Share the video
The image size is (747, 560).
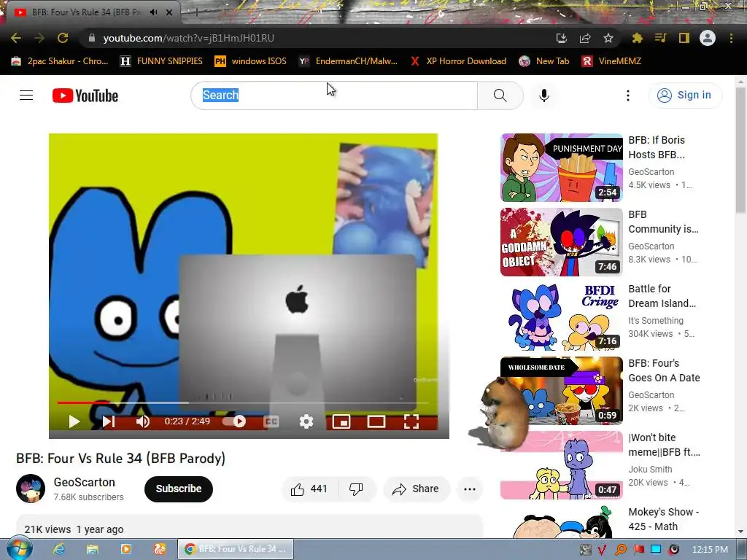[417, 489]
